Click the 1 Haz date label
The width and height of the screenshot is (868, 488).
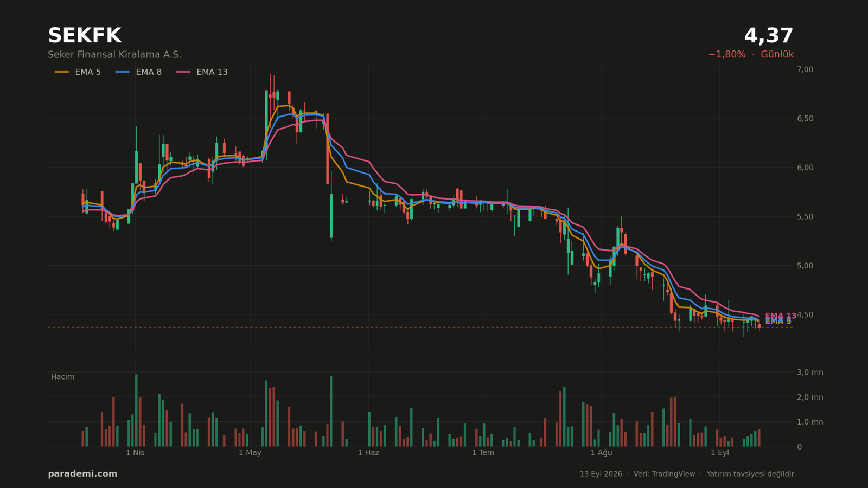pos(368,453)
